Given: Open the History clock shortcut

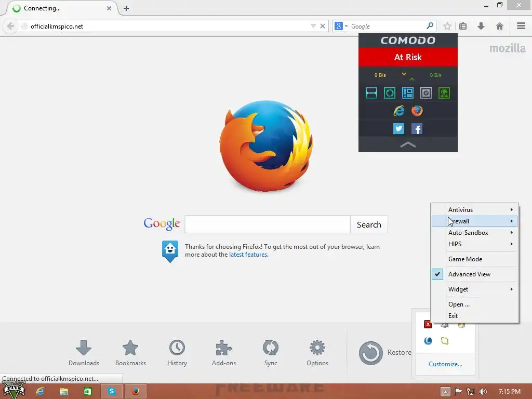Looking at the screenshot, I should click(x=177, y=353).
